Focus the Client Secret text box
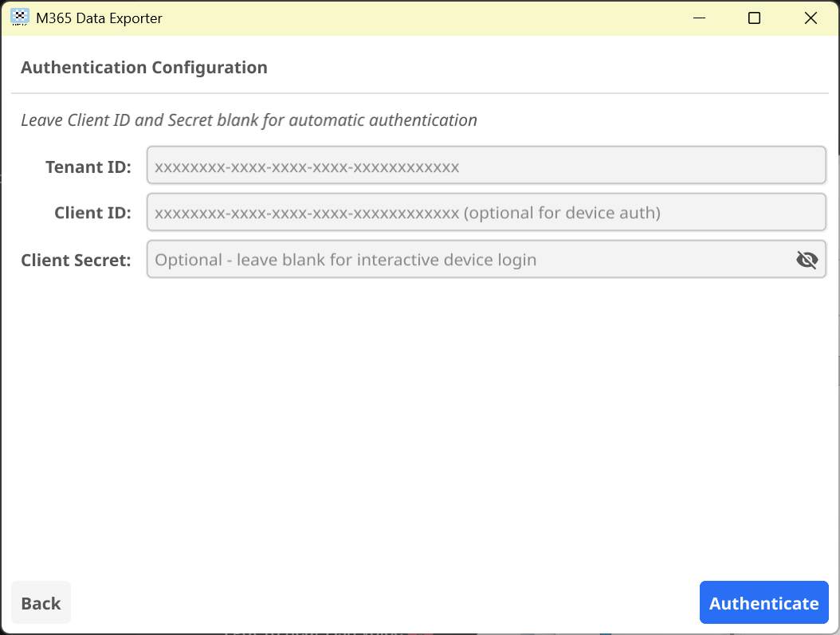The image size is (840, 635). (462, 259)
